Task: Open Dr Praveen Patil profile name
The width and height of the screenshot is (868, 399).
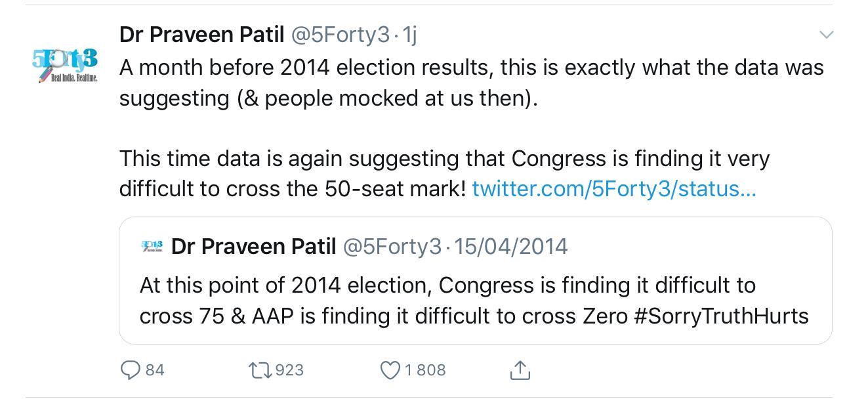Action: coord(201,35)
